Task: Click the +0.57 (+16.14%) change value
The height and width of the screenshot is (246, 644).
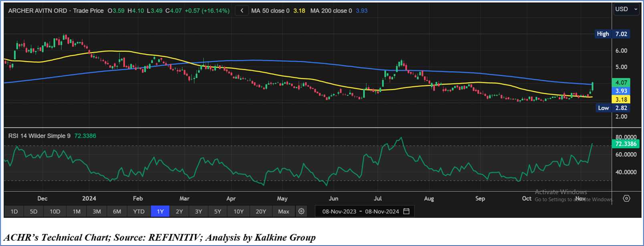Action: pyautogui.click(x=207, y=11)
